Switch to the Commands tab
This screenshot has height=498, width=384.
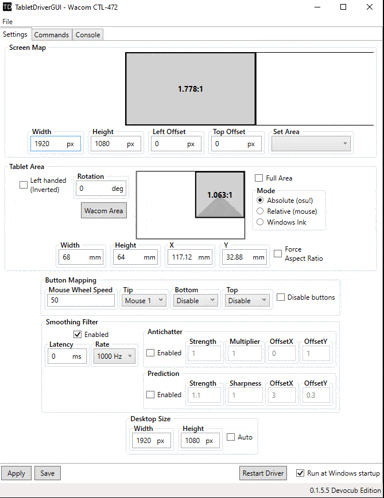pos(51,35)
